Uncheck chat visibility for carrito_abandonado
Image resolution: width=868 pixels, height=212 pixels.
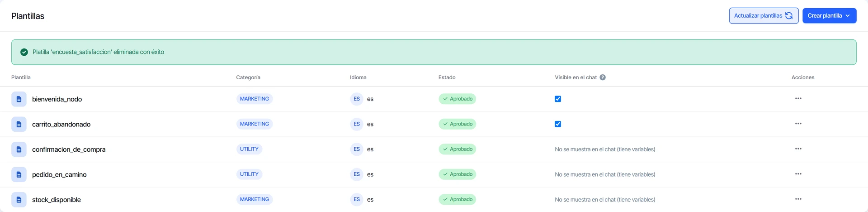(x=558, y=124)
